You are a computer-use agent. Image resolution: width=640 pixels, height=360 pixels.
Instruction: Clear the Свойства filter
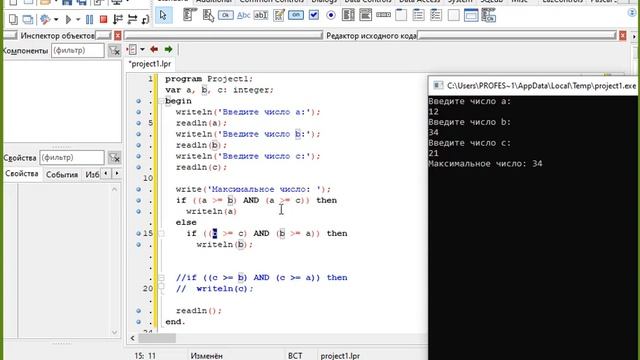pyautogui.click(x=114, y=158)
